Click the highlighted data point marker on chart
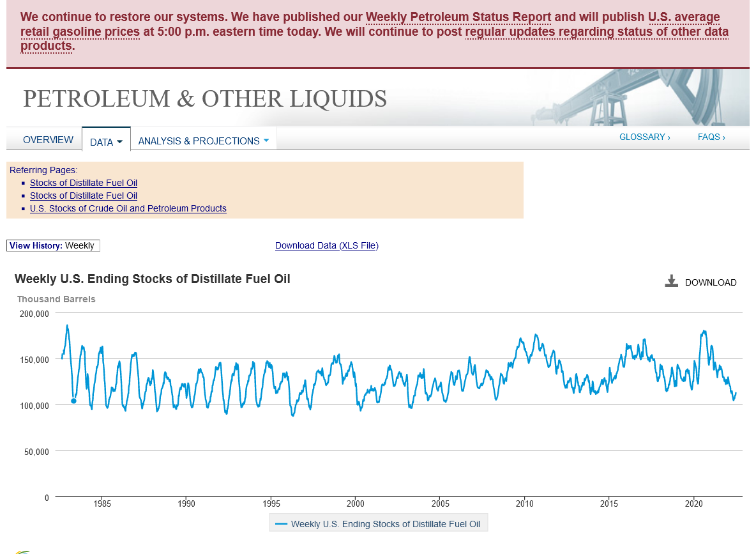 tap(73, 401)
